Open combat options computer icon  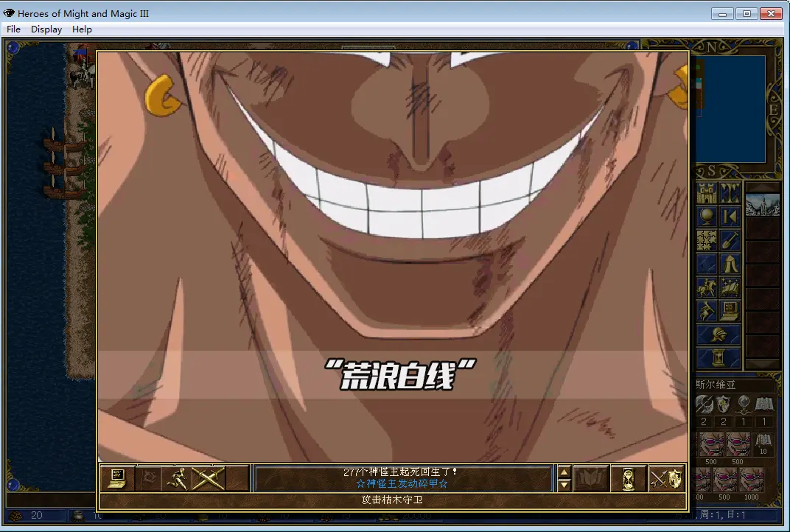click(x=116, y=479)
